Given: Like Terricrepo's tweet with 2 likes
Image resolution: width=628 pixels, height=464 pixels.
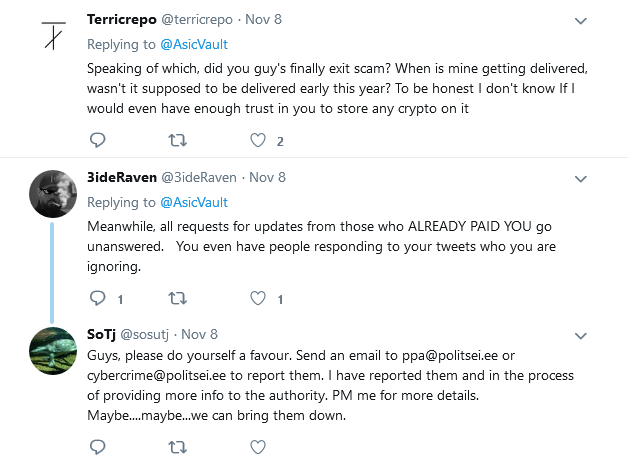Looking at the screenshot, I should (258, 141).
